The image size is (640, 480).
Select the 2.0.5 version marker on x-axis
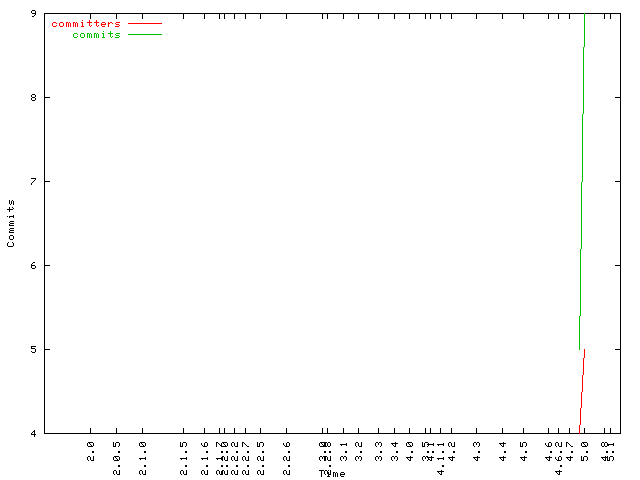coord(116,451)
